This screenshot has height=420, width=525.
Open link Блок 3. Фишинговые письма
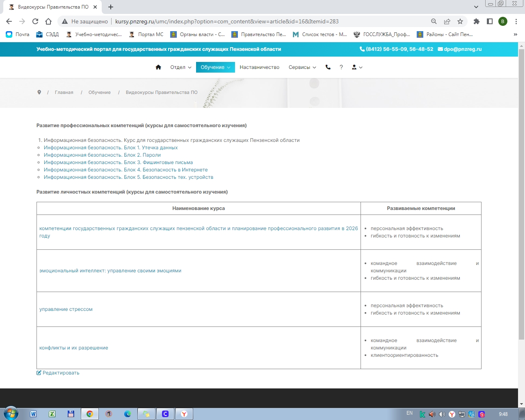(x=118, y=162)
